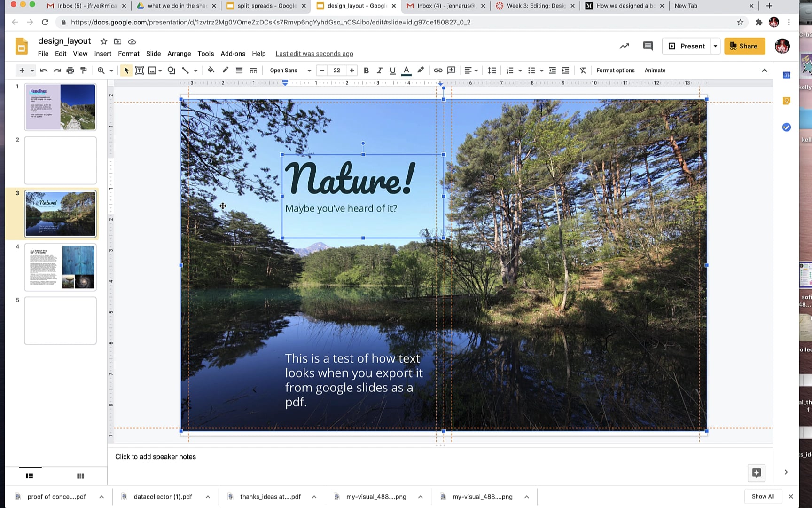
Task: Open the zoom level dropdown arrow
Action: click(x=111, y=71)
